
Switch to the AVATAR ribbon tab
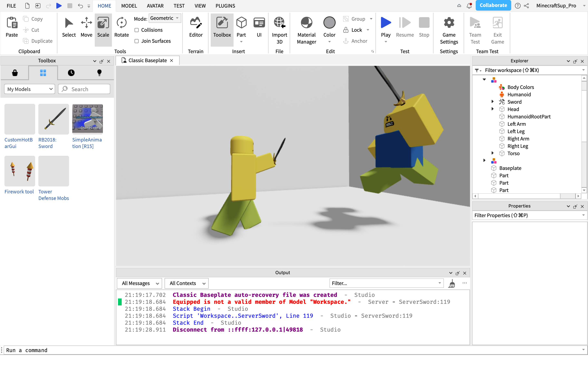[x=155, y=6]
